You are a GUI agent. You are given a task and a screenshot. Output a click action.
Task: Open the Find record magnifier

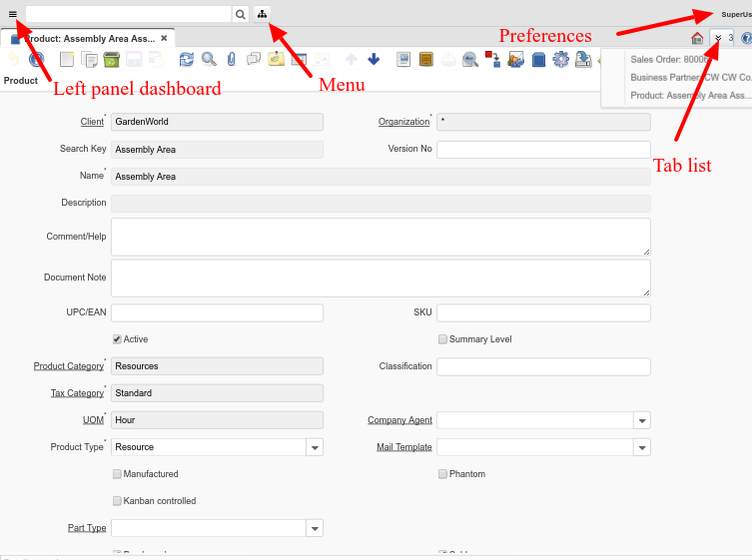point(209,60)
